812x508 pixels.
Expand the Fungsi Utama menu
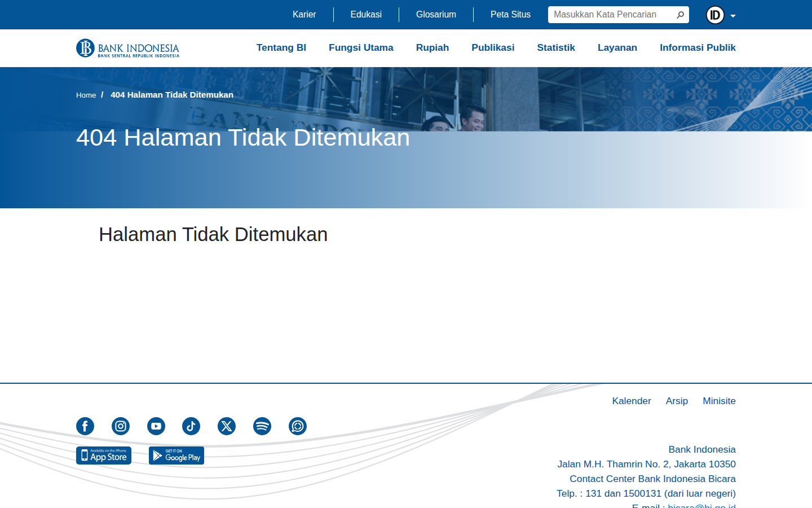[361, 48]
